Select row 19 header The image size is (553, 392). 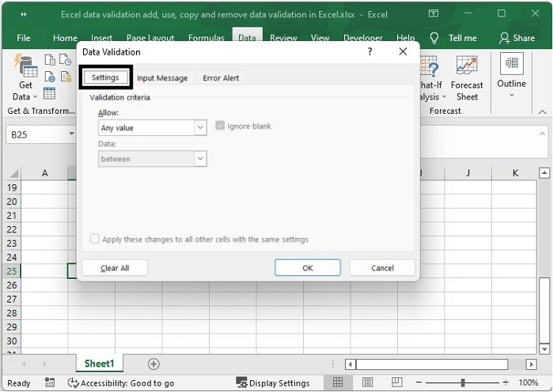pos(12,187)
